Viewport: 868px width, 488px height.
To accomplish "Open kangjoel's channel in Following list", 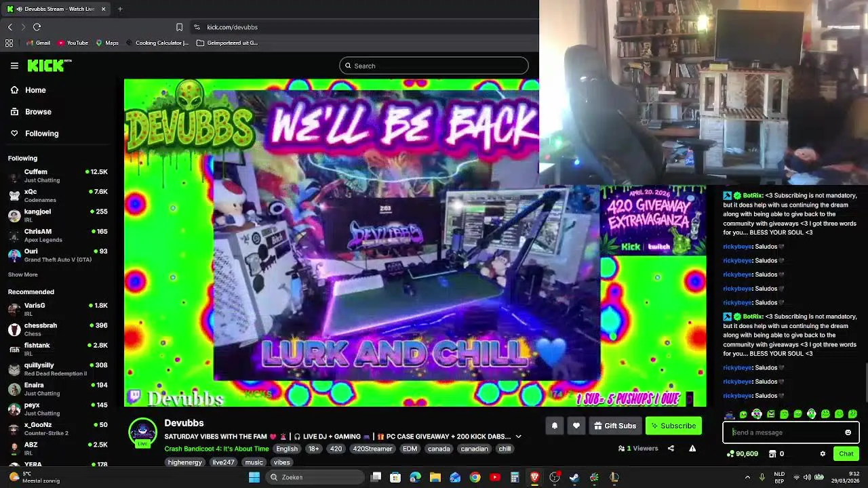I will 58,215.
